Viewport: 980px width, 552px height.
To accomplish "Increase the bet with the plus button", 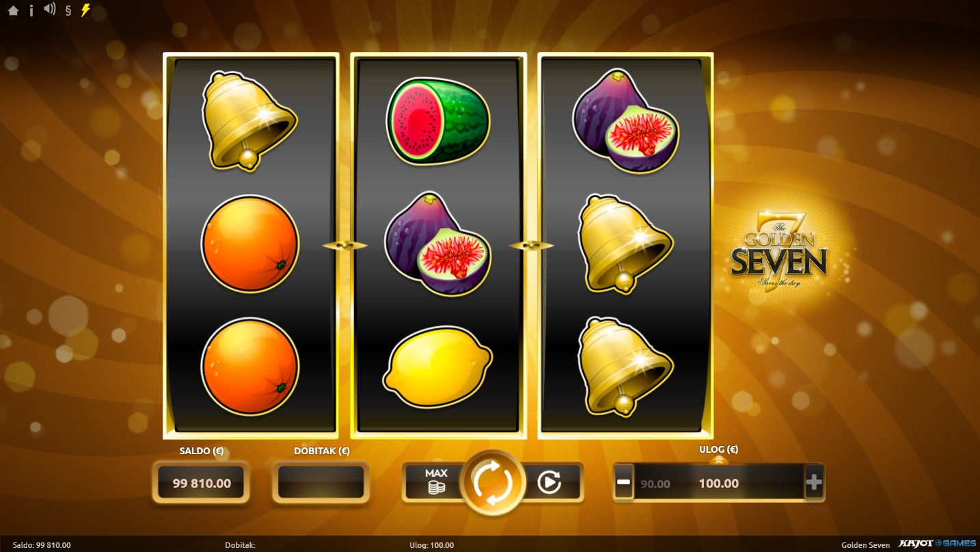I will 814,482.
